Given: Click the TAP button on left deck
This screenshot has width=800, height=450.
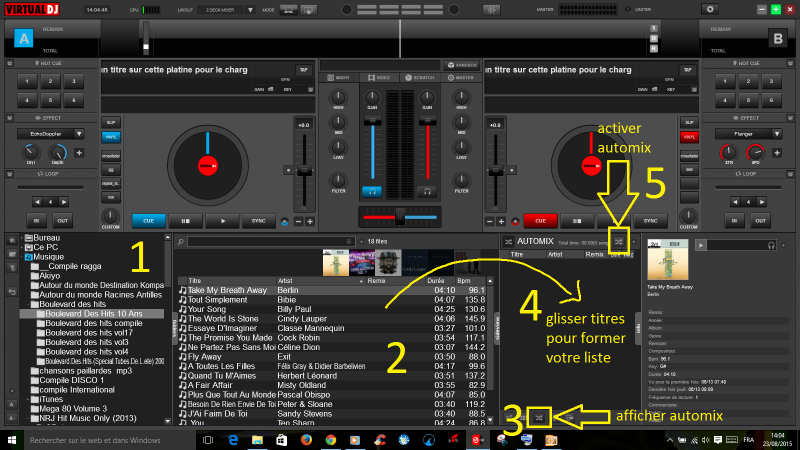Looking at the screenshot, I should [304, 70].
